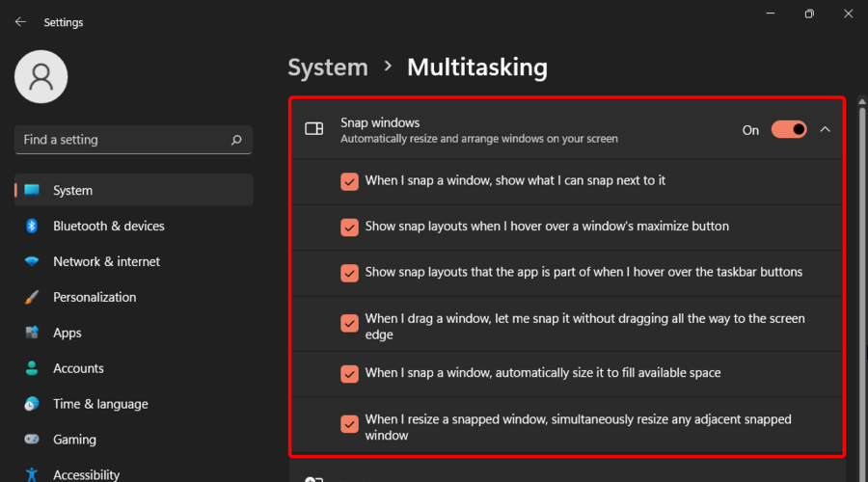The width and height of the screenshot is (868, 482).
Task: Click the Bluetooth & devices icon
Action: pyautogui.click(x=32, y=226)
